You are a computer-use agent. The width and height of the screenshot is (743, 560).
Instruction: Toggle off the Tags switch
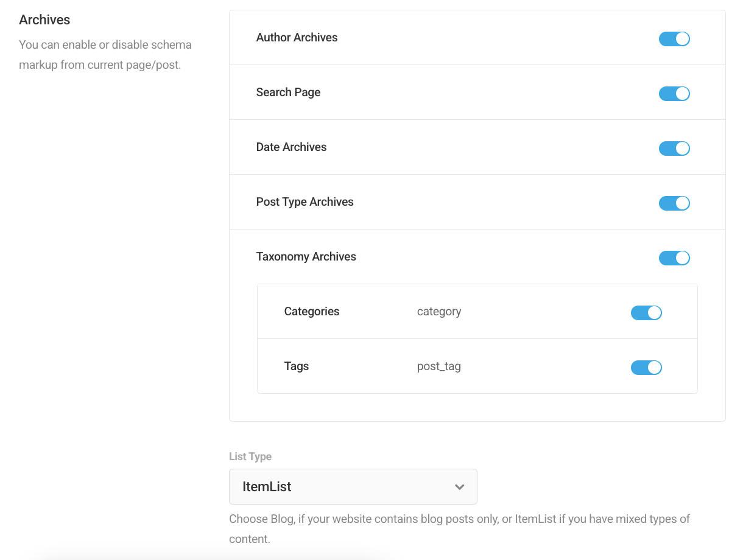click(x=646, y=367)
